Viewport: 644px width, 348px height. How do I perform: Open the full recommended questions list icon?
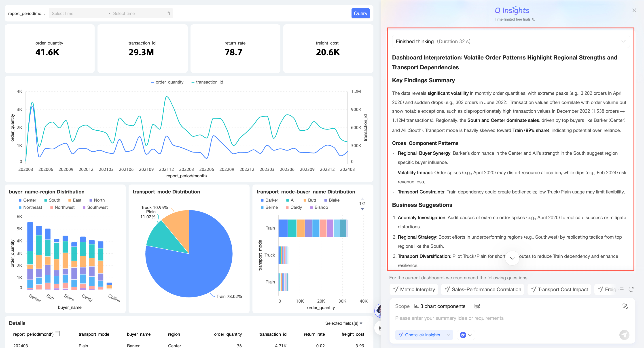coord(622,289)
